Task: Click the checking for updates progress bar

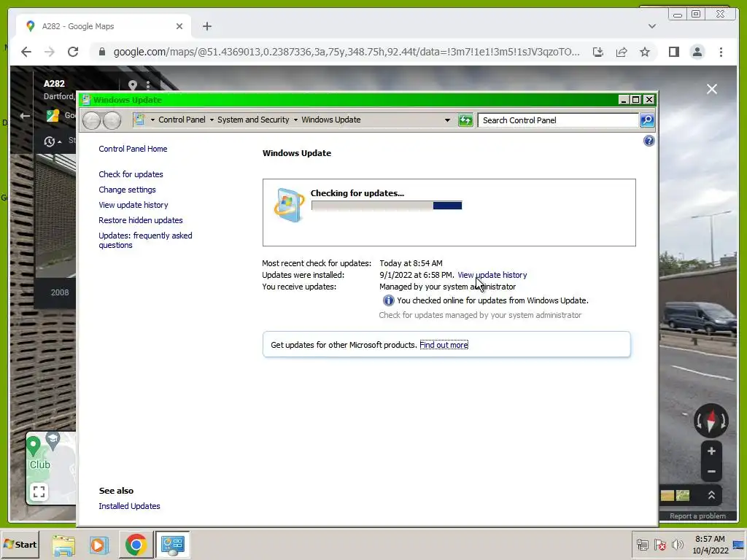Action: pos(387,206)
